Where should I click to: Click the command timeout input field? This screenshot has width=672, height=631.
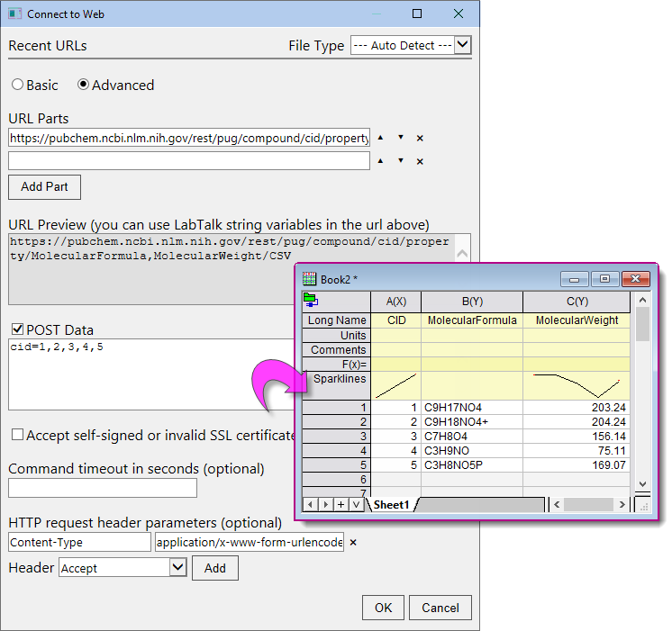point(102,488)
